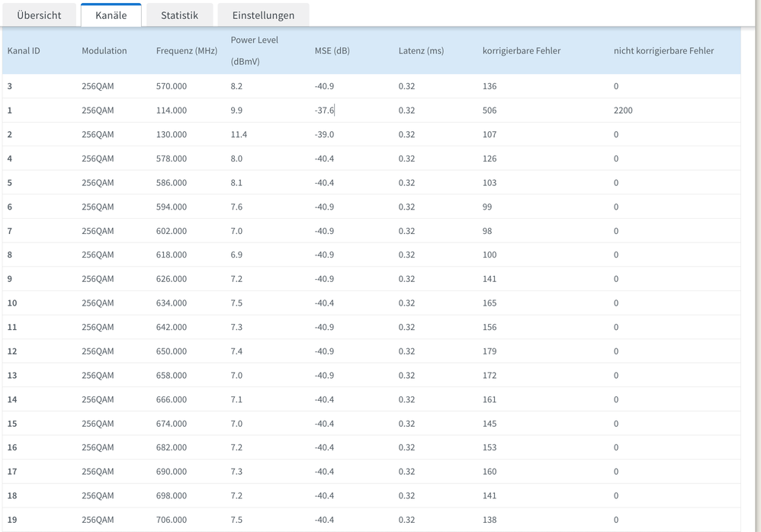This screenshot has height=532, width=761.
Task: Click the Kanal ID column header
Action: (x=24, y=51)
